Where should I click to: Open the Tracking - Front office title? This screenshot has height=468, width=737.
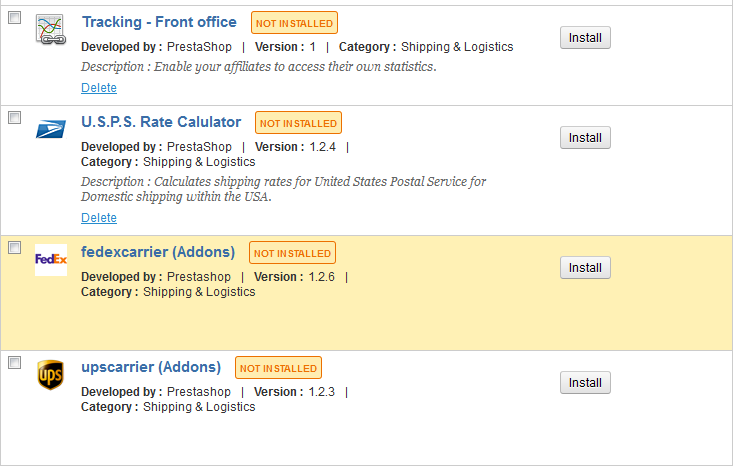point(159,22)
